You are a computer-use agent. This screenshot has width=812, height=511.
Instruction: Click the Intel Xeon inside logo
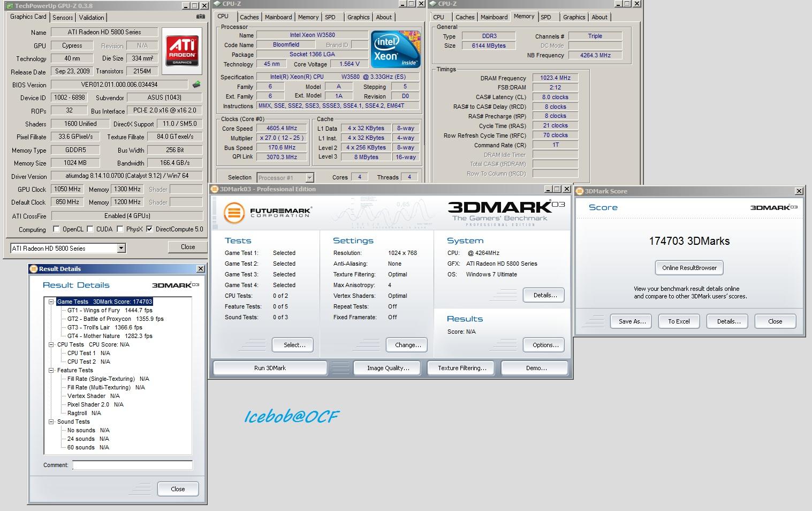pos(396,49)
